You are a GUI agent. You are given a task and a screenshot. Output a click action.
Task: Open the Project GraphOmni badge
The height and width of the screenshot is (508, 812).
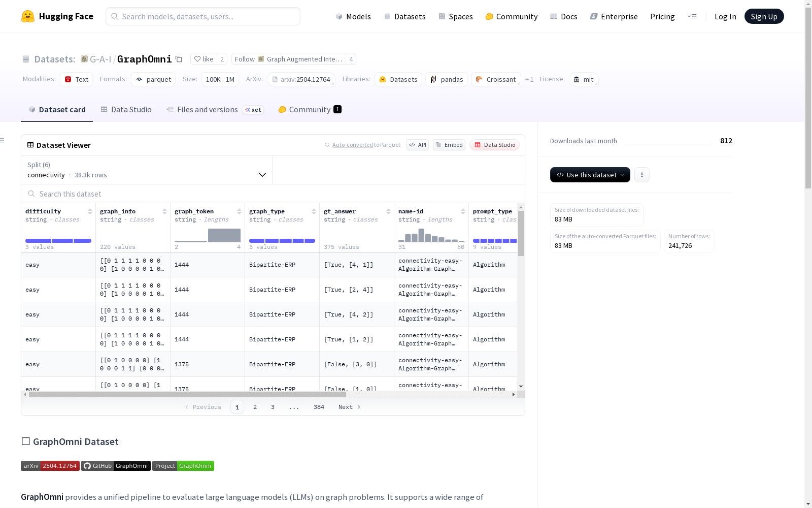183,466
